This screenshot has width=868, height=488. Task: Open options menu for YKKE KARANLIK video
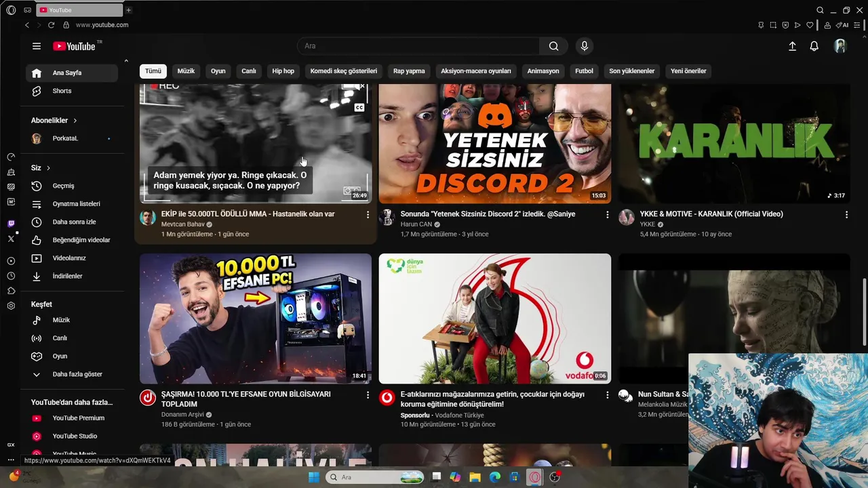846,215
